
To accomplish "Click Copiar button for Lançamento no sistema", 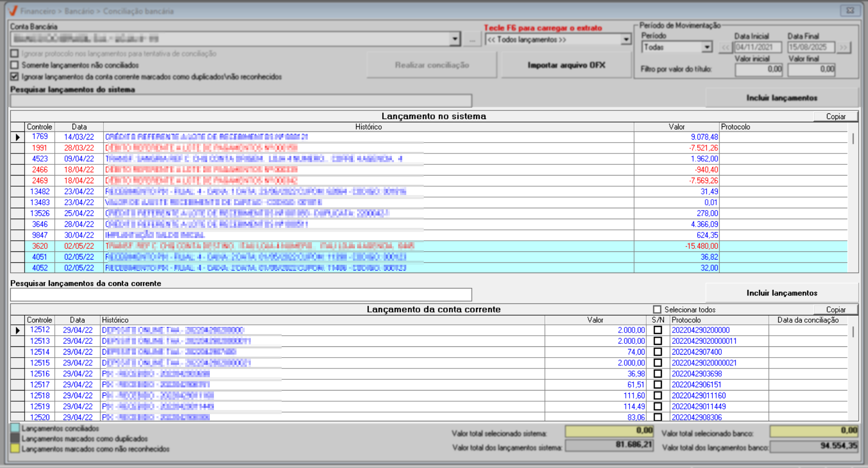I will (x=835, y=116).
